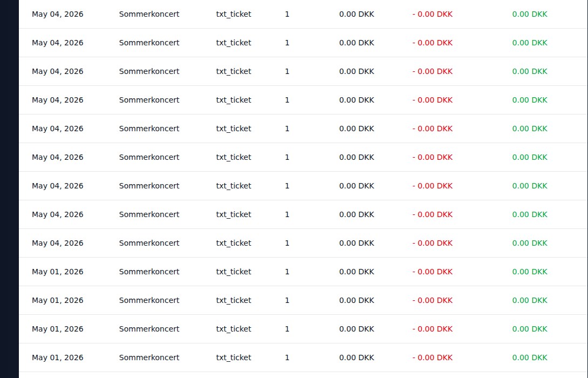The image size is (588, 378).
Task: Click the quantity 1 in the topmost row
Action: pos(287,14)
